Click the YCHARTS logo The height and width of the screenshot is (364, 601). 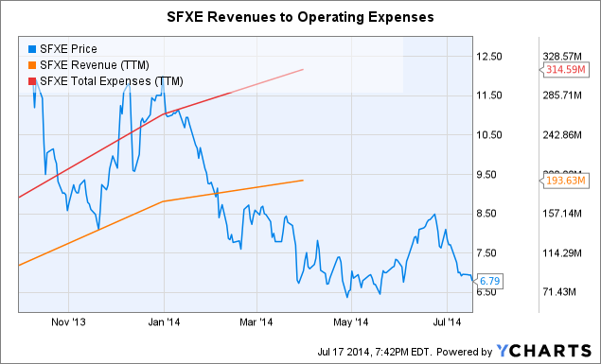pyautogui.click(x=544, y=351)
